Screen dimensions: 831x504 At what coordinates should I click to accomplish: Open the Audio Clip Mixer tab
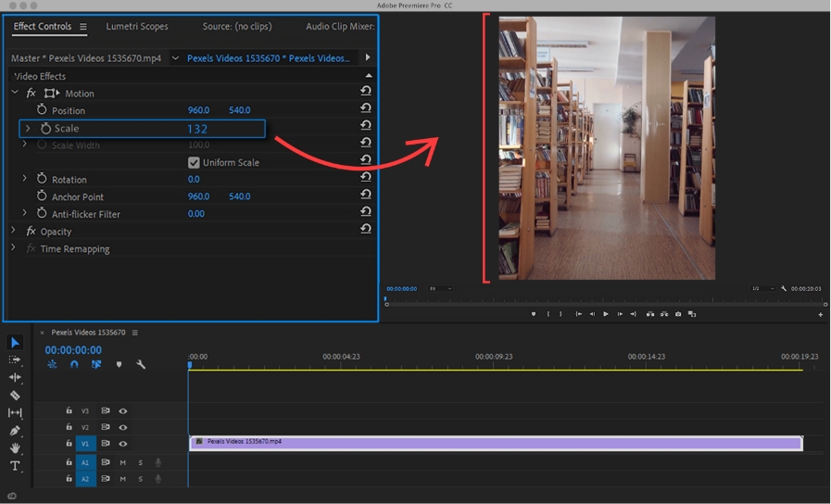339,27
